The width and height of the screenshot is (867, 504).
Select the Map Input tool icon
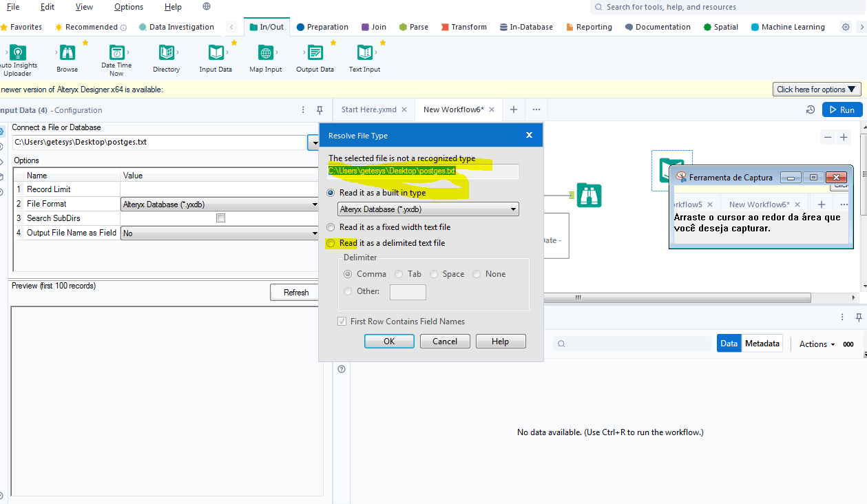pos(265,52)
